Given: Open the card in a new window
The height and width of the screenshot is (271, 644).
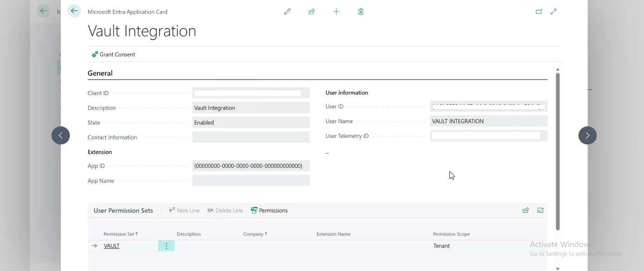Looking at the screenshot, I should tap(539, 12).
